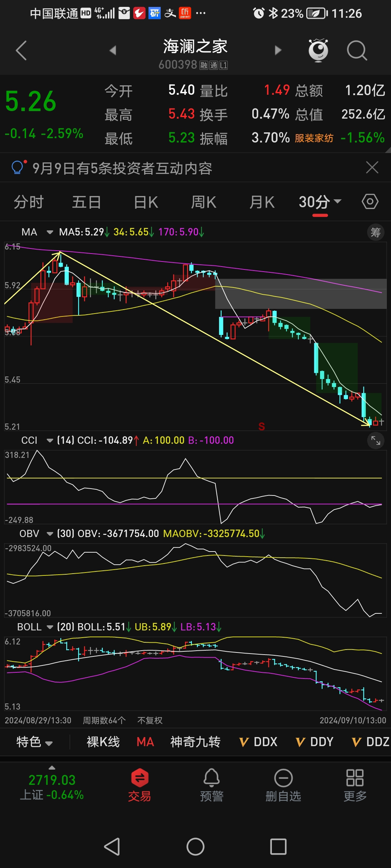The width and height of the screenshot is (391, 868).
Task: Select 裸K线 bare candlestick option
Action: pos(103,742)
